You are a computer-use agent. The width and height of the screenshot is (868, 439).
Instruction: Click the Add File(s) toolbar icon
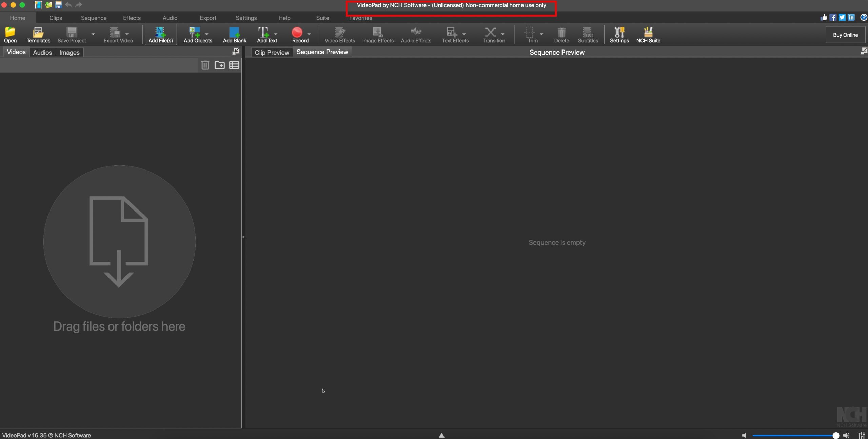[160, 33]
